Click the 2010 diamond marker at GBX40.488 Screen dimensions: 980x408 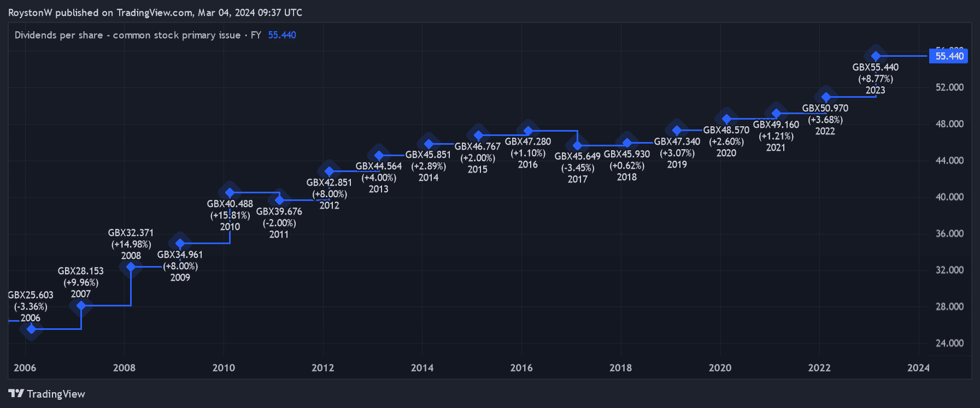click(230, 192)
